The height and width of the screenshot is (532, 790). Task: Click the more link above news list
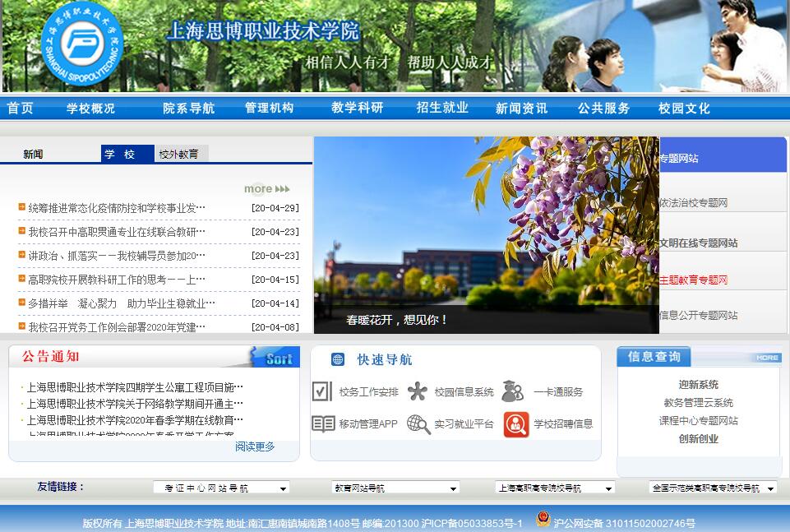pyautogui.click(x=266, y=188)
